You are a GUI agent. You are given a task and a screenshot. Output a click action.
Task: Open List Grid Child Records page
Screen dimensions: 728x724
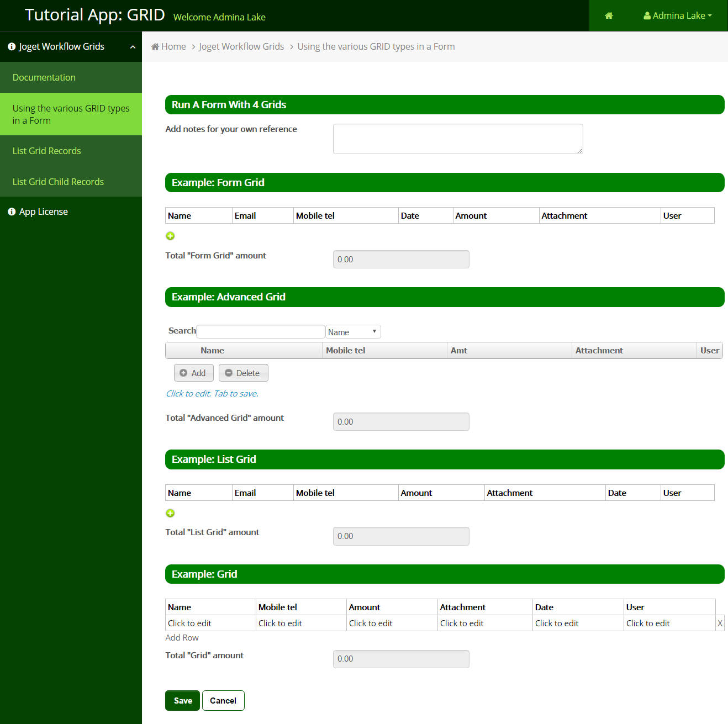point(58,182)
